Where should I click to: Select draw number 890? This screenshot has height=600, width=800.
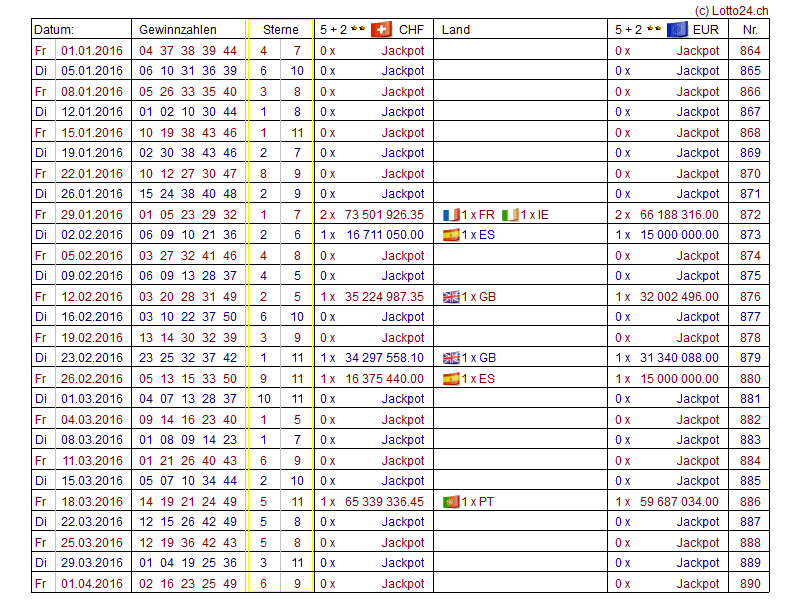pyautogui.click(x=750, y=584)
